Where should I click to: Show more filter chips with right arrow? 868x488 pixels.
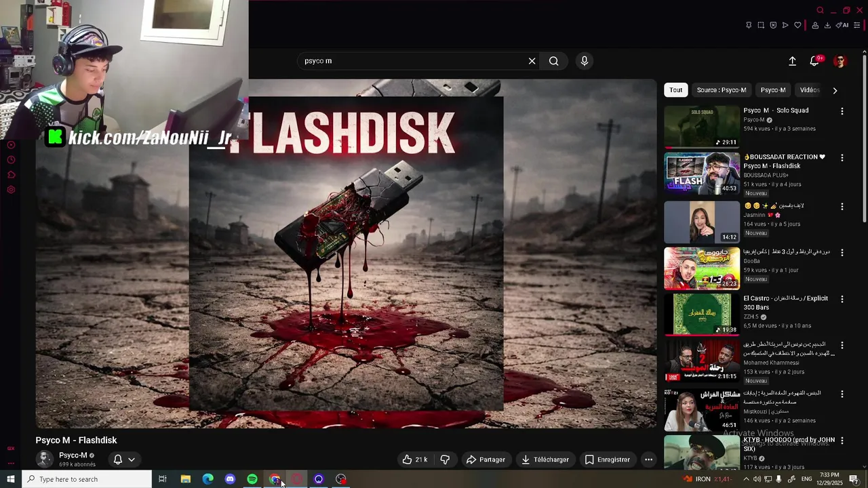[x=835, y=90]
